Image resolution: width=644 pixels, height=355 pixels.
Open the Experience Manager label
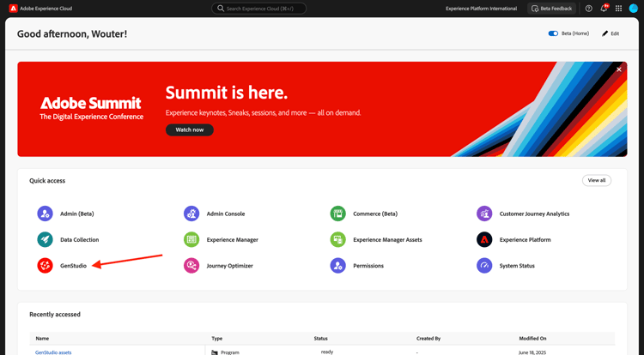233,239
